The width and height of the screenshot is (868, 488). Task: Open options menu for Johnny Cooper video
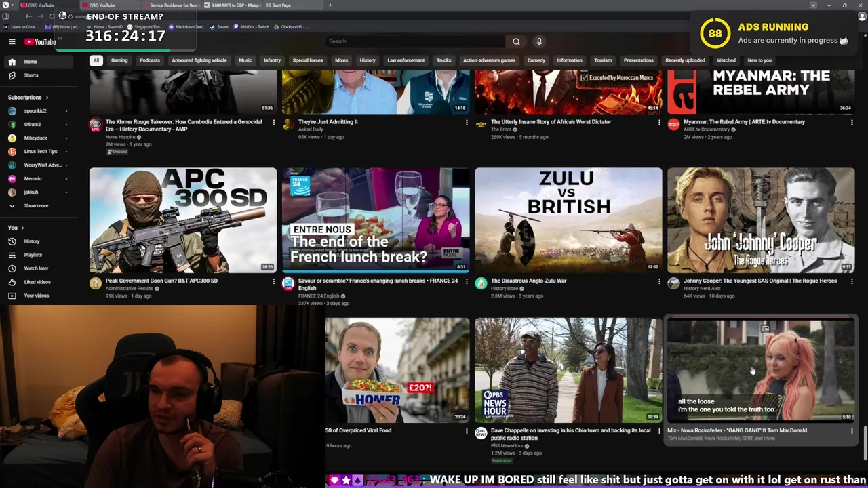[851, 281]
